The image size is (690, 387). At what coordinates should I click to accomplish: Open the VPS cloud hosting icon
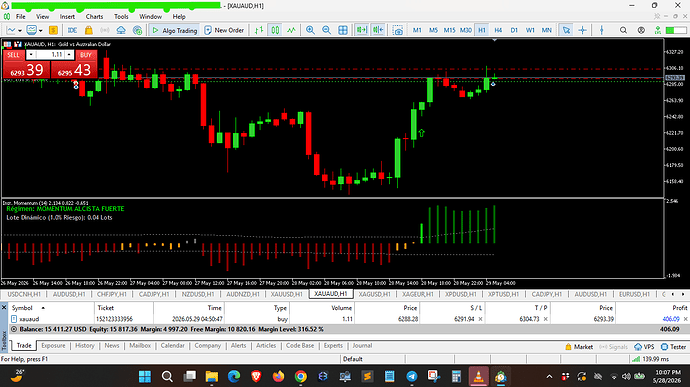click(121, 30)
